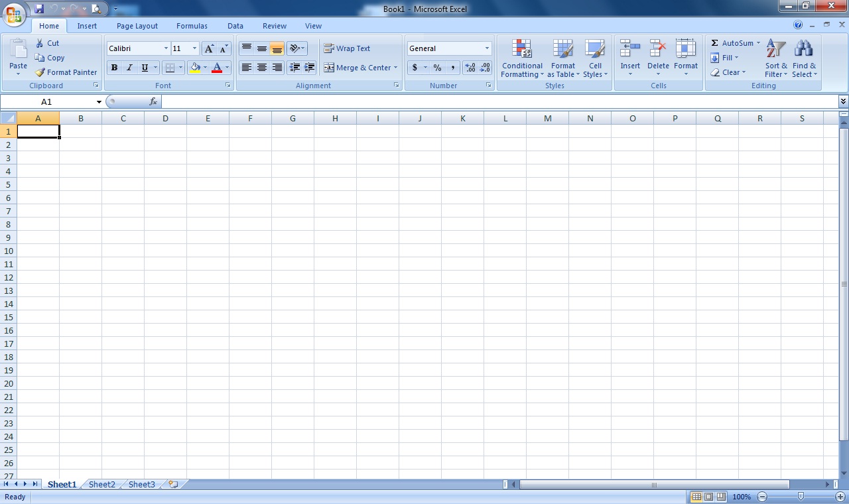Click the AutoSum button
The image size is (849, 504).
(734, 43)
